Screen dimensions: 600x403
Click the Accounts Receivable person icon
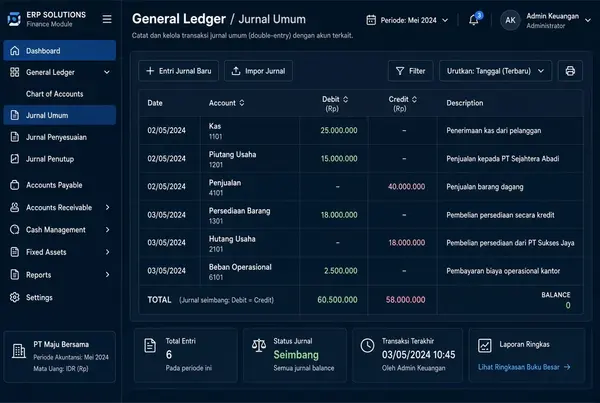pos(15,207)
